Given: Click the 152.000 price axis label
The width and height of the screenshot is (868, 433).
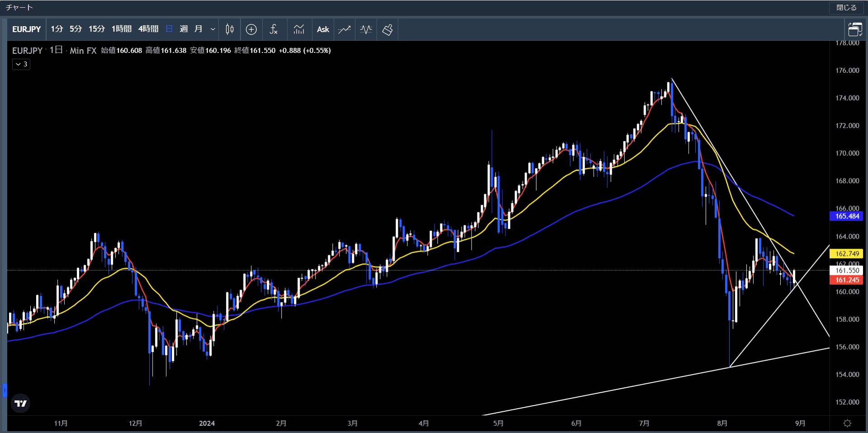Looking at the screenshot, I should point(847,402).
